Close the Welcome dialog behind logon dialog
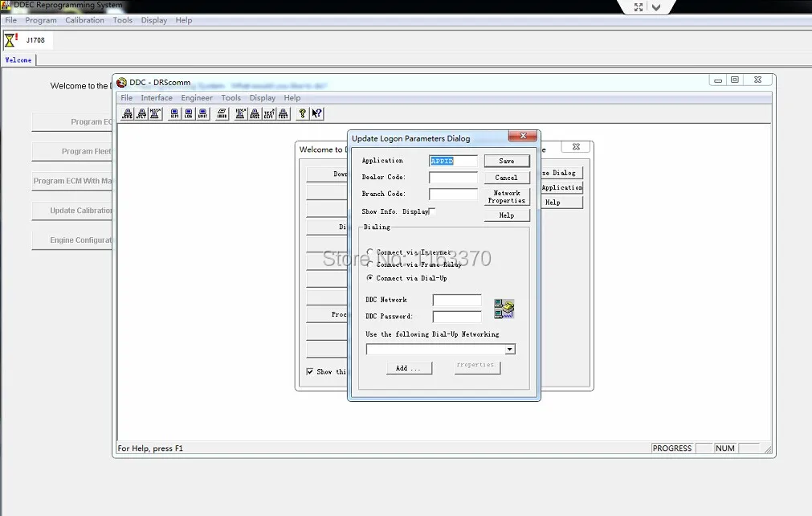The height and width of the screenshot is (516, 812). coord(576,147)
